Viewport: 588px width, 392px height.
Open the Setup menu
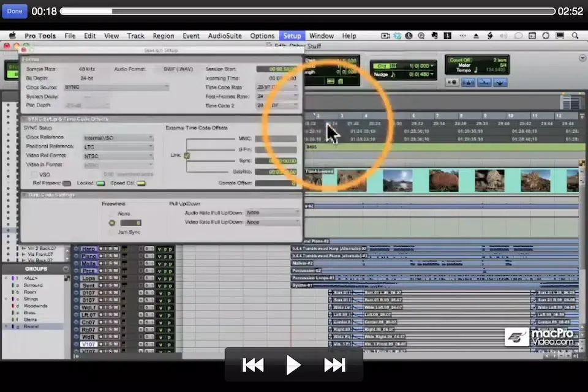pyautogui.click(x=292, y=36)
